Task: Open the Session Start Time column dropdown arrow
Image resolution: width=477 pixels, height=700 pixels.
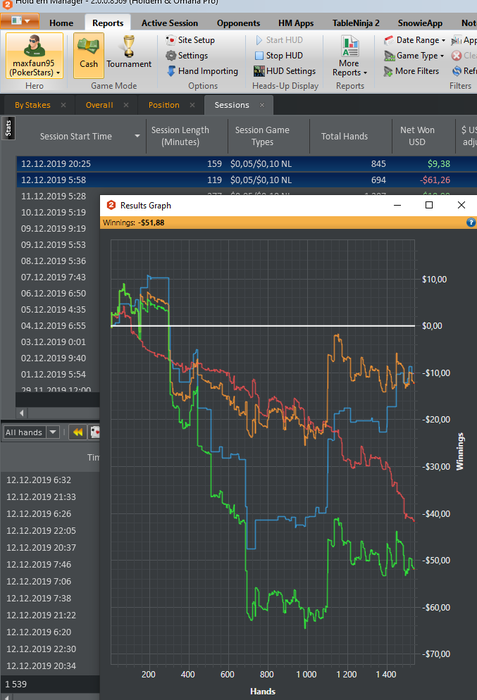Action: [137, 136]
